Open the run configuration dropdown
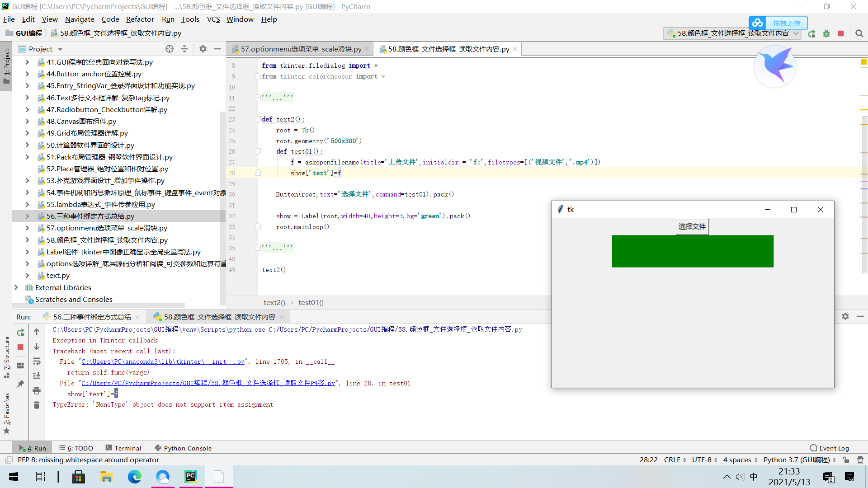Viewport: 868px width, 488px height. tap(732, 33)
